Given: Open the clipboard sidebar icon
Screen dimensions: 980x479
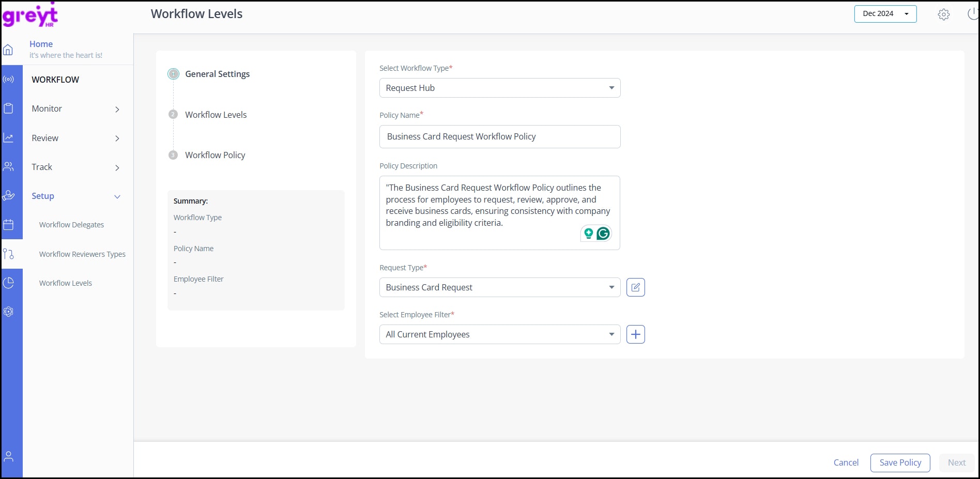Looking at the screenshot, I should pyautogui.click(x=8, y=109).
